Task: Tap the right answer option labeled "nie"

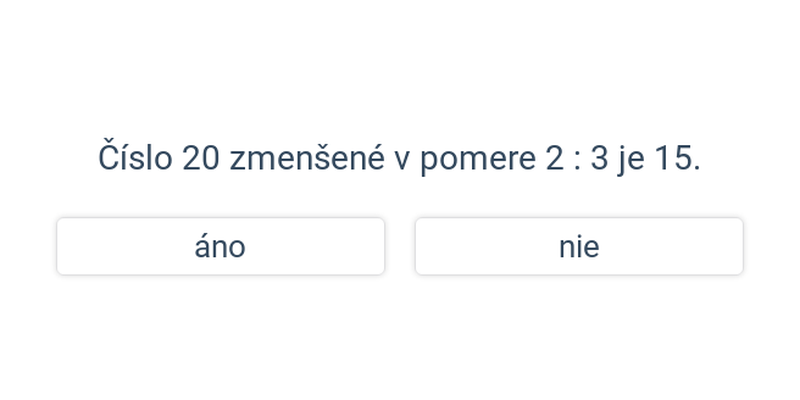Action: 579,246
